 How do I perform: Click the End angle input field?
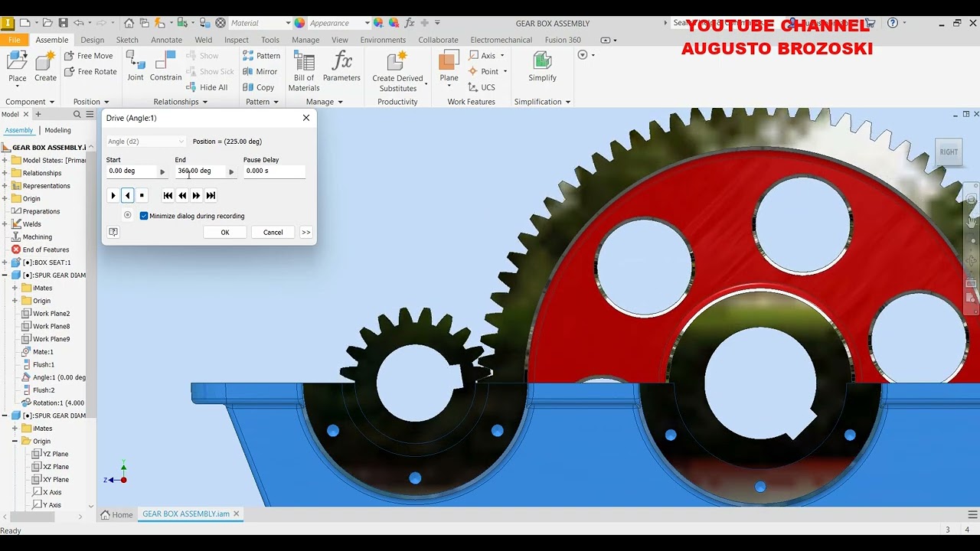tap(201, 171)
